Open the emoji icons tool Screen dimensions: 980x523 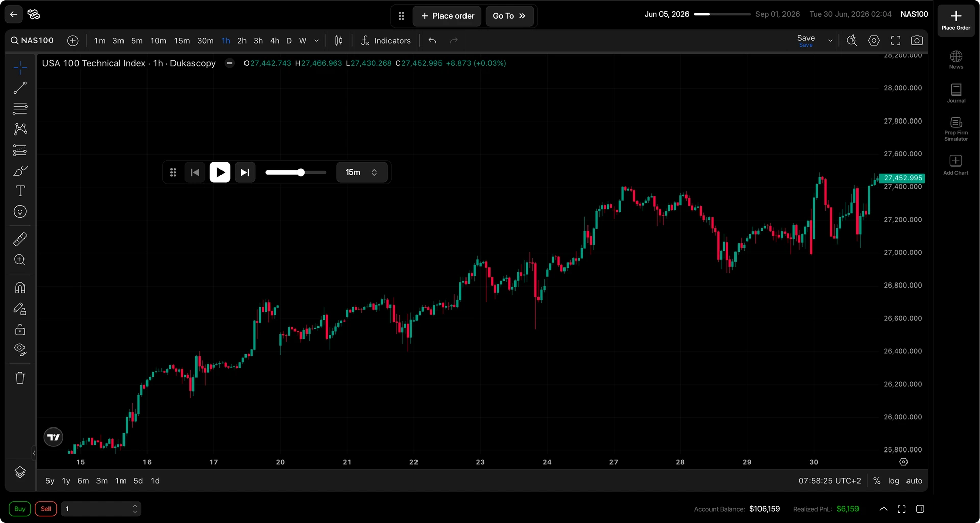pos(20,211)
